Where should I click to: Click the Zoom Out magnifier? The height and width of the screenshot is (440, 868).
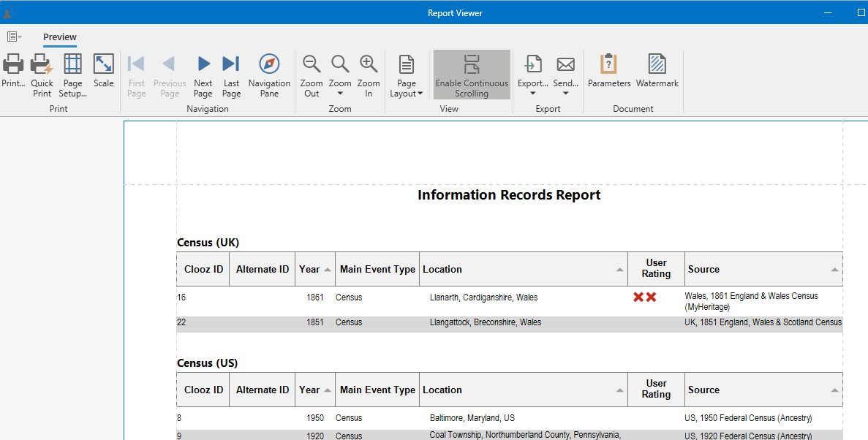(312, 66)
